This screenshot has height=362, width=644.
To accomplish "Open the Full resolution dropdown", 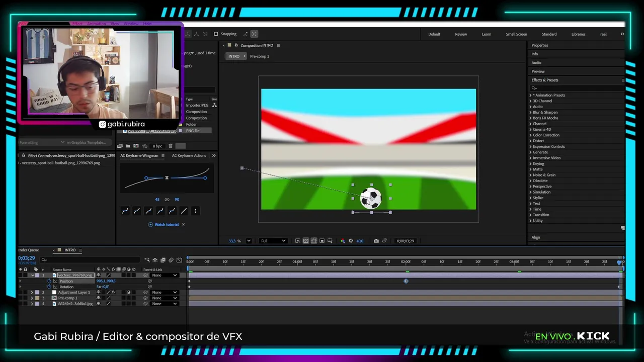I will 272,241.
